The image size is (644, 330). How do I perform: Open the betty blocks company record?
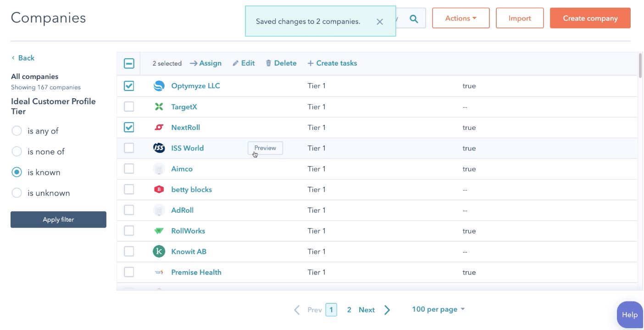click(x=191, y=189)
